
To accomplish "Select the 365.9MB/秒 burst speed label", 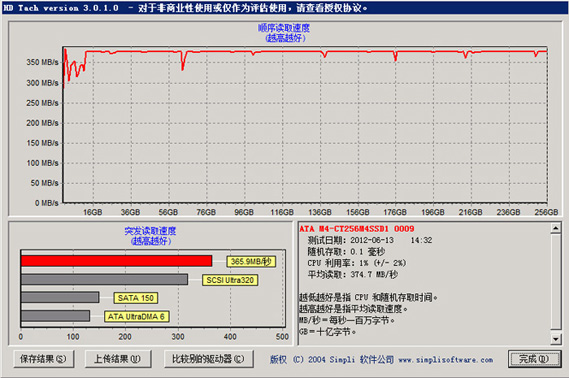I will coord(251,262).
